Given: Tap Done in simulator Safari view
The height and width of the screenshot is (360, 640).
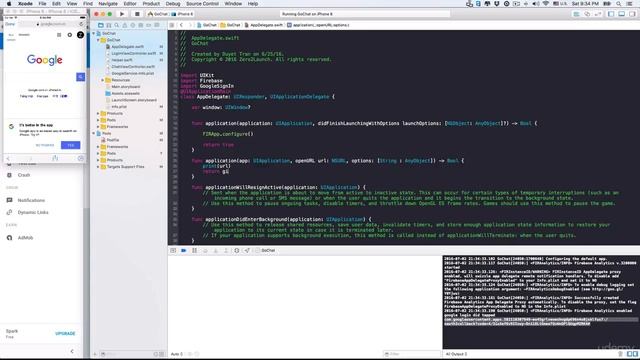Looking at the screenshot, I should (10, 24).
